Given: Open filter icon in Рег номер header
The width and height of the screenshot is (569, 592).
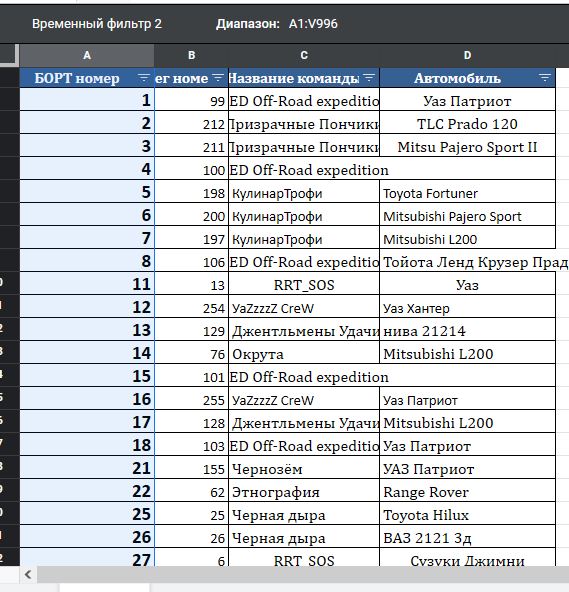Looking at the screenshot, I should 218,78.
